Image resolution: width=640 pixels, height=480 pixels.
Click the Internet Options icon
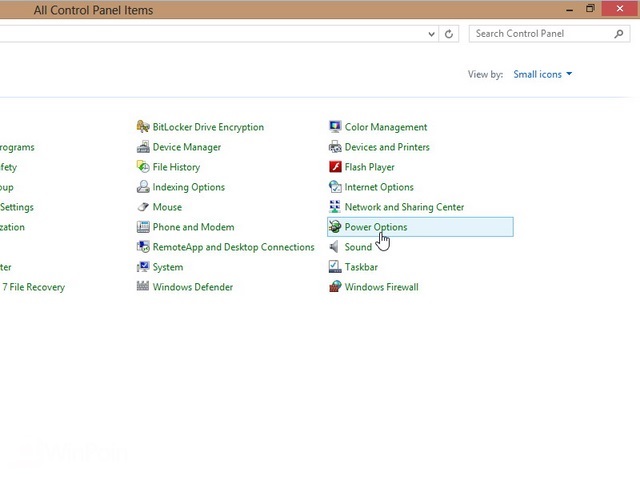coord(335,187)
